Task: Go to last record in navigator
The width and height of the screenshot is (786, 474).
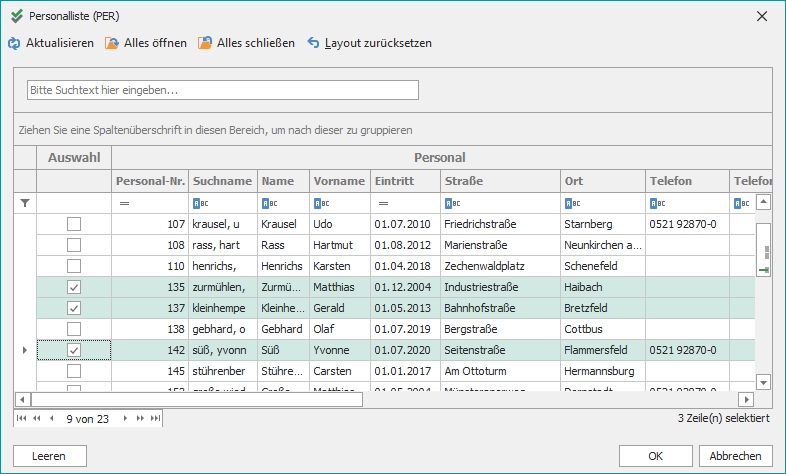Action: (x=155, y=418)
